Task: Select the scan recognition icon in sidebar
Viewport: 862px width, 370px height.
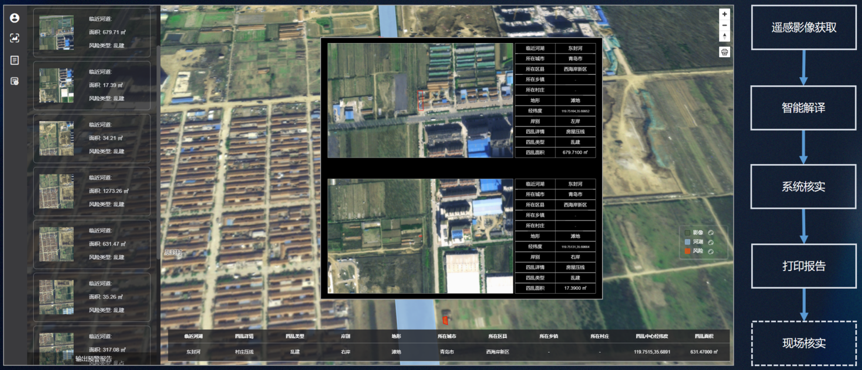Action: tap(14, 38)
